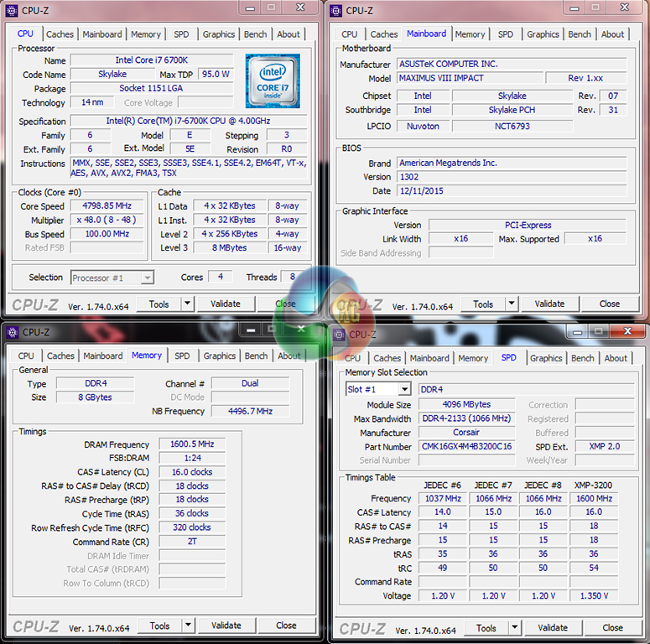The height and width of the screenshot is (644, 650).
Task: Click the Cores count field '4'
Action: click(221, 277)
